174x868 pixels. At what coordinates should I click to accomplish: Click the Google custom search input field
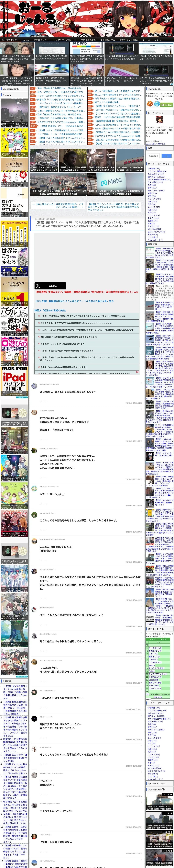click(154, 156)
